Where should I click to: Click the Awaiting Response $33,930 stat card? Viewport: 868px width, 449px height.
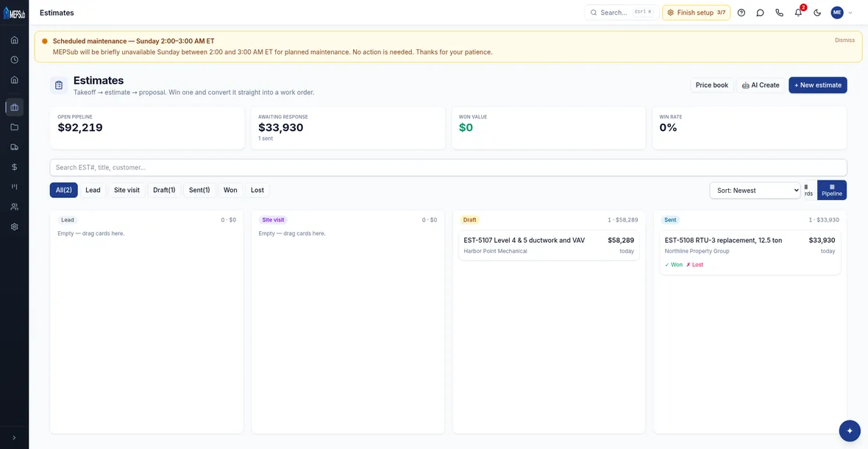348,128
